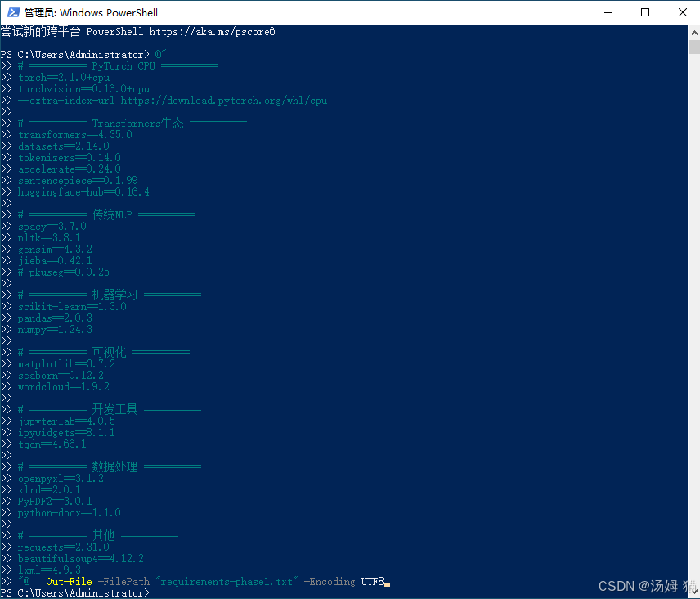The height and width of the screenshot is (599, 700).
Task: Click the line 'lxml==4.9.3'
Action: 49,570
